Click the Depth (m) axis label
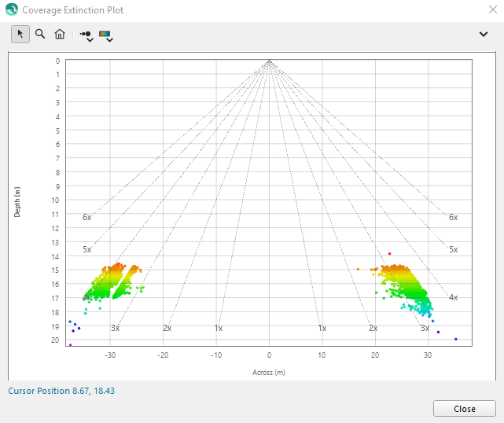This screenshot has height=423, width=504. pos(17,200)
